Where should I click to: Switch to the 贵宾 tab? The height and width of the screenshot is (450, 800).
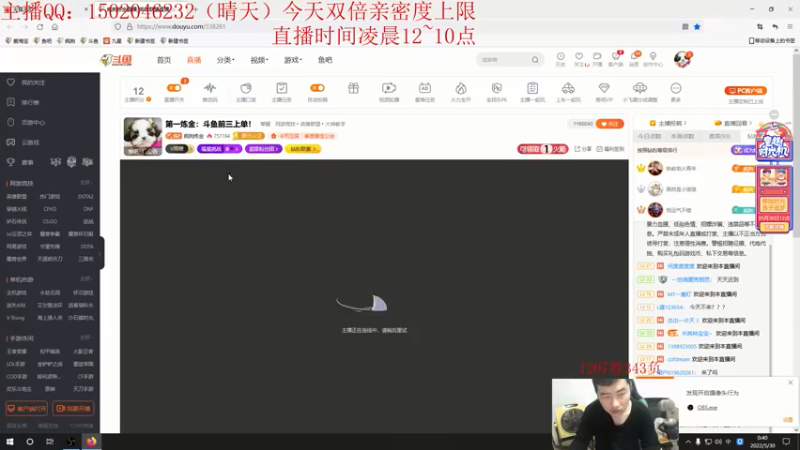[719, 136]
